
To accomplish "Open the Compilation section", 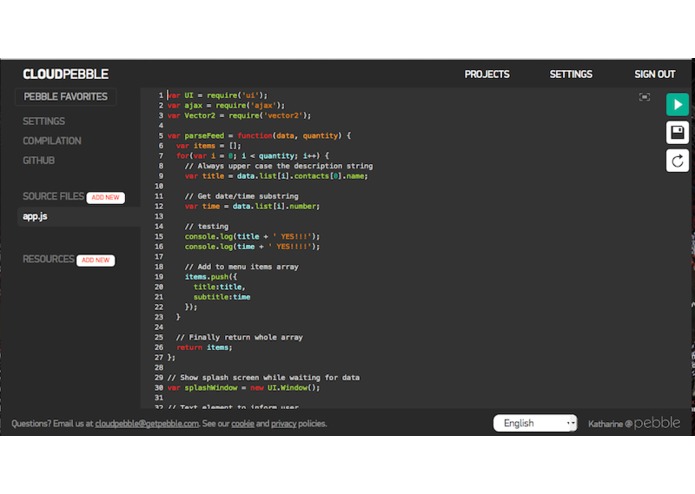I will pyautogui.click(x=52, y=141).
